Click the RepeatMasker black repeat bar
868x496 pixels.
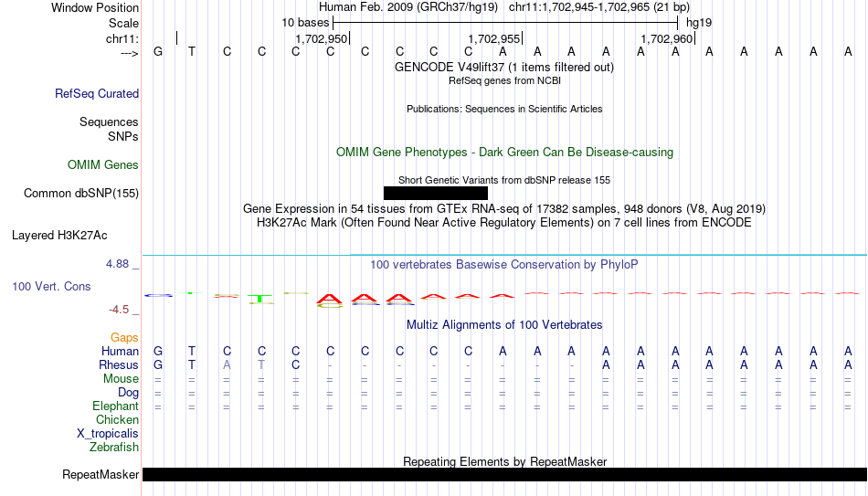pos(505,474)
